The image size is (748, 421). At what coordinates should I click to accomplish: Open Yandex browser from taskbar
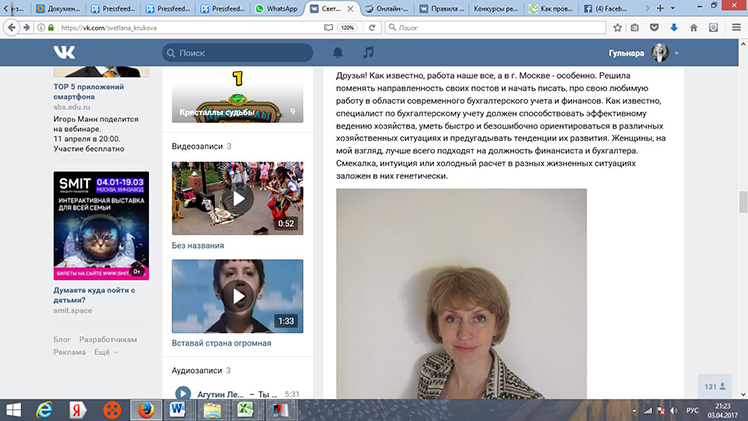pyautogui.click(x=77, y=410)
